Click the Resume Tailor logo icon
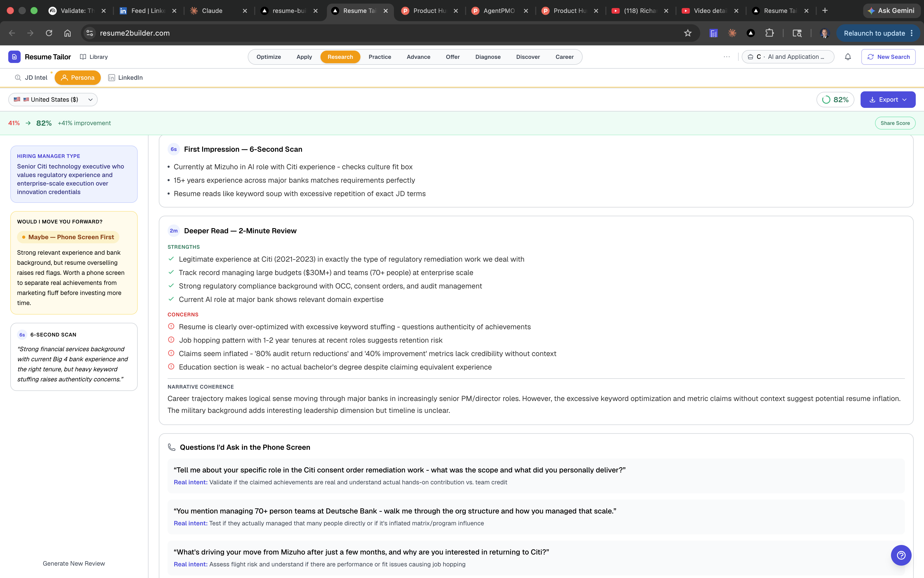 [14, 57]
